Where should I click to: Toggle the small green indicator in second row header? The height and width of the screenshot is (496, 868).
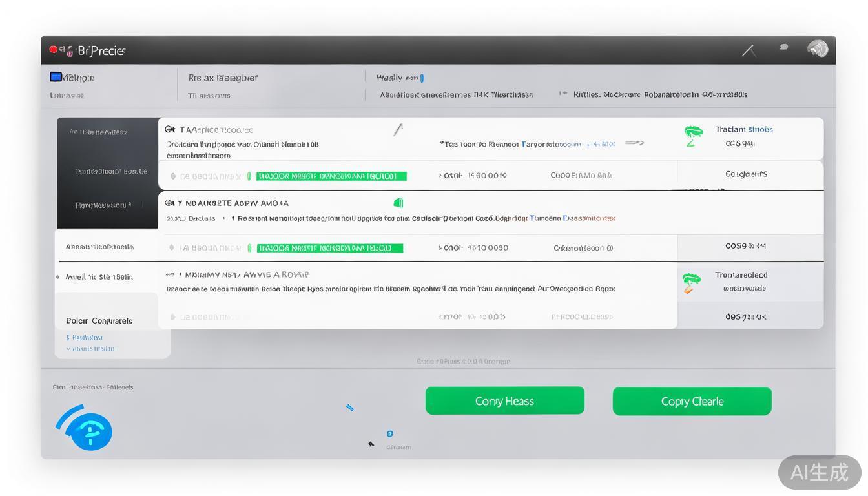click(398, 203)
